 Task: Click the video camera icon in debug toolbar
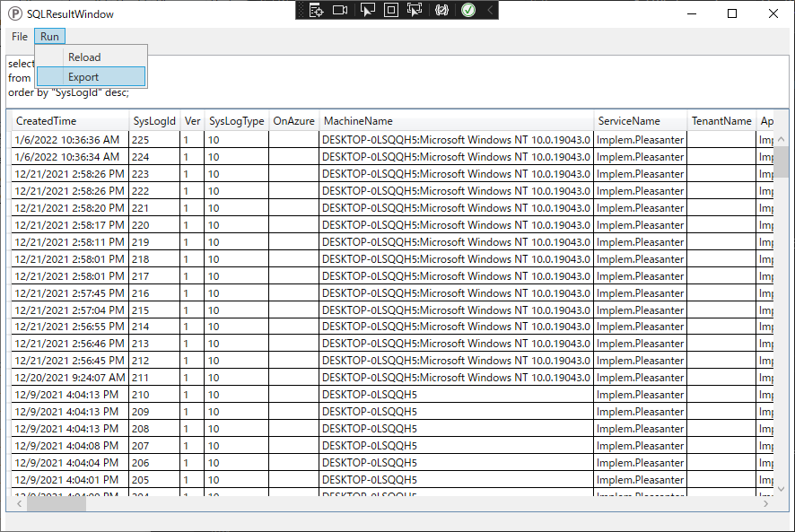tap(340, 10)
